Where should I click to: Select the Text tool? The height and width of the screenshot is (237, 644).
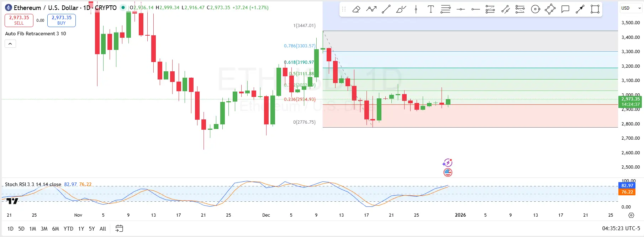tap(431, 9)
